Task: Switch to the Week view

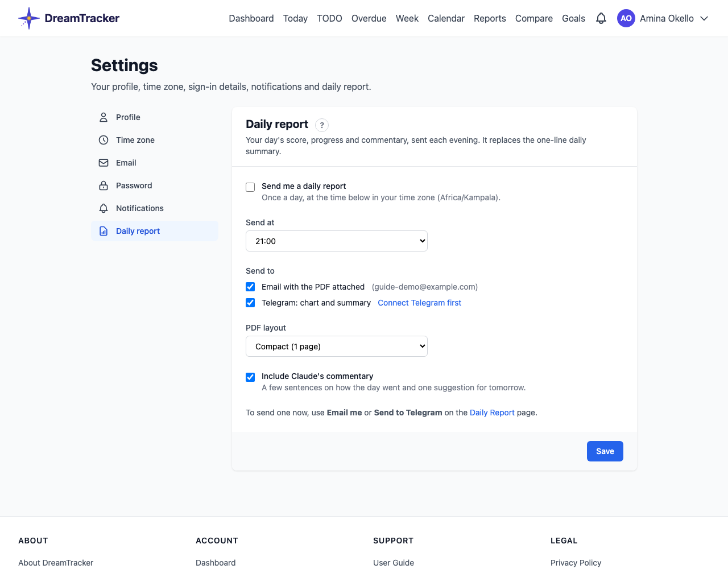Action: point(407,18)
